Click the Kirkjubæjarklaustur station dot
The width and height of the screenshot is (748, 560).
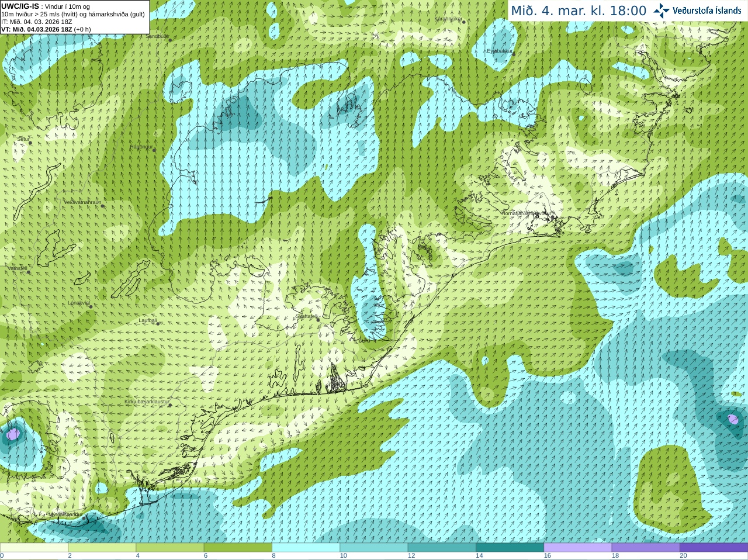169,406
